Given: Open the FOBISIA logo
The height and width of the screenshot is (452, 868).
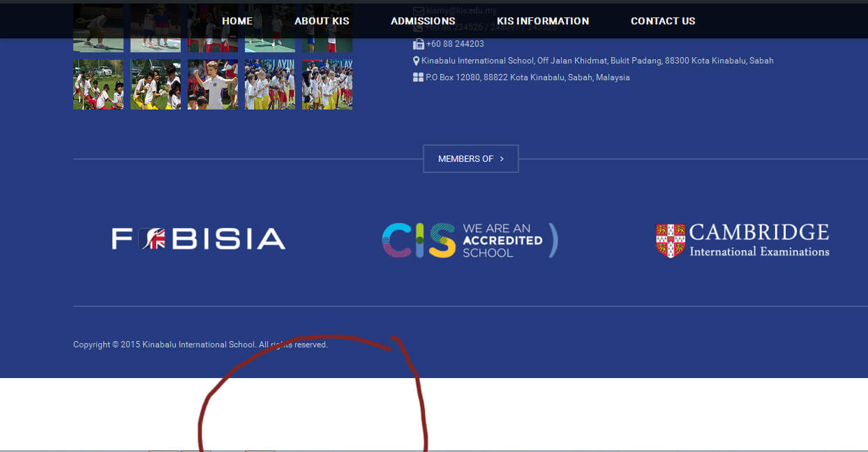Looking at the screenshot, I should pos(199,239).
